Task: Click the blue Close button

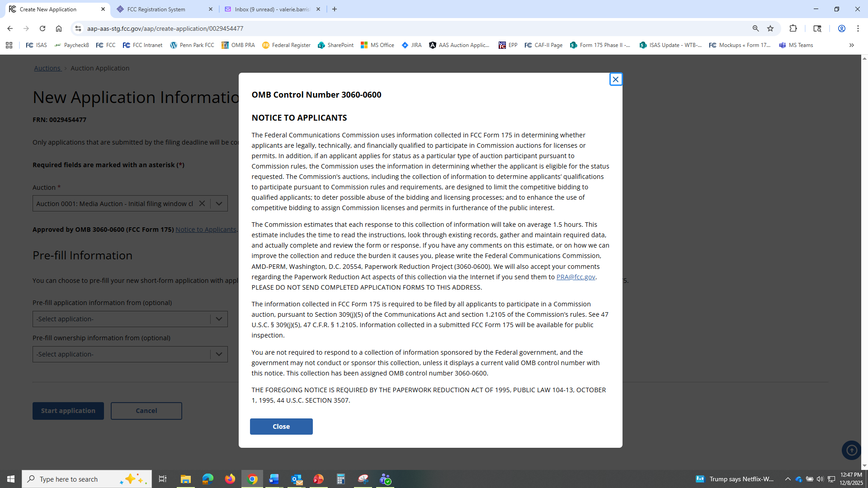Action: (281, 427)
